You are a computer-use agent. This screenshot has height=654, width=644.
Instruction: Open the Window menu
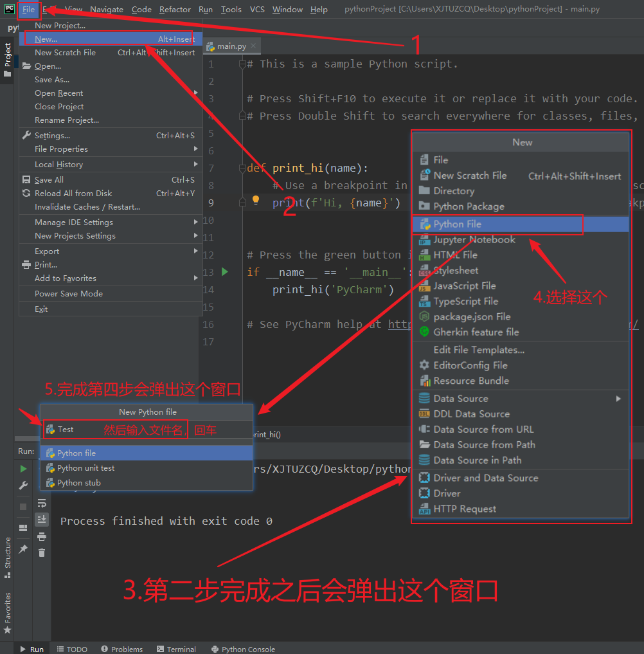click(x=287, y=9)
